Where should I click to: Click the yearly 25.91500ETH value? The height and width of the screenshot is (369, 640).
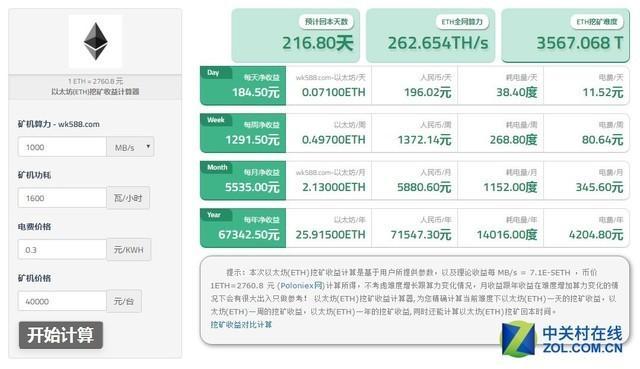click(330, 235)
